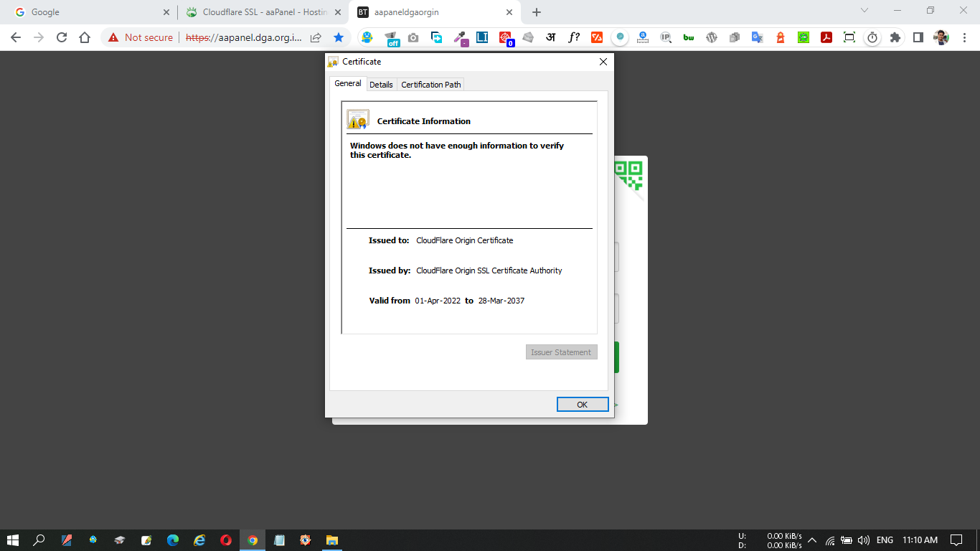Open the Google Translate extension
The image size is (980, 551).
(758, 37)
